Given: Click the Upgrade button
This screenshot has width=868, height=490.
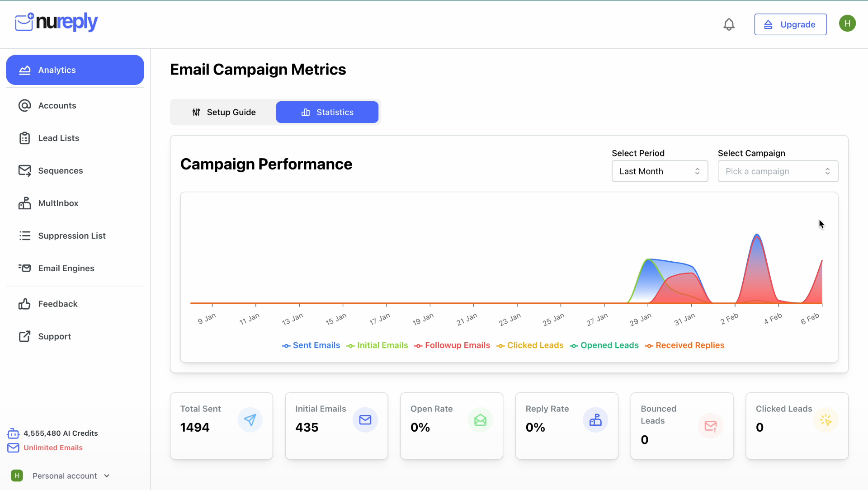Looking at the screenshot, I should tap(790, 24).
